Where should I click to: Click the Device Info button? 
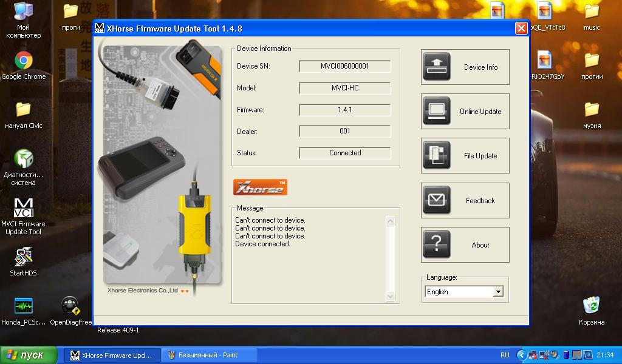tap(465, 67)
